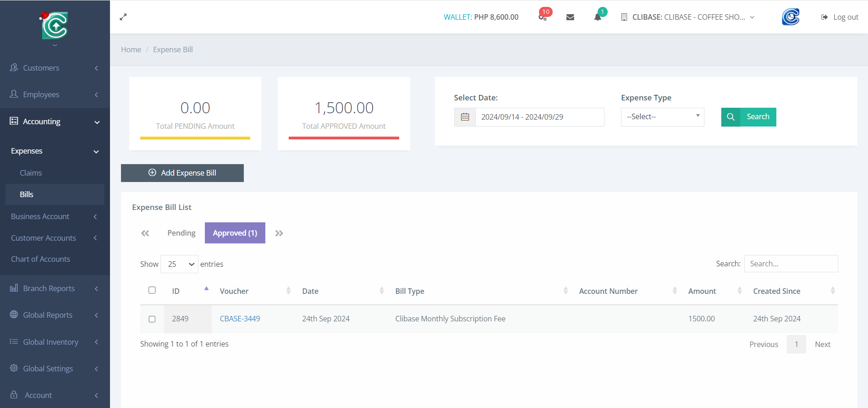Open the CLIBASE branch selector dropdown
The width and height of the screenshot is (868, 408).
(688, 17)
